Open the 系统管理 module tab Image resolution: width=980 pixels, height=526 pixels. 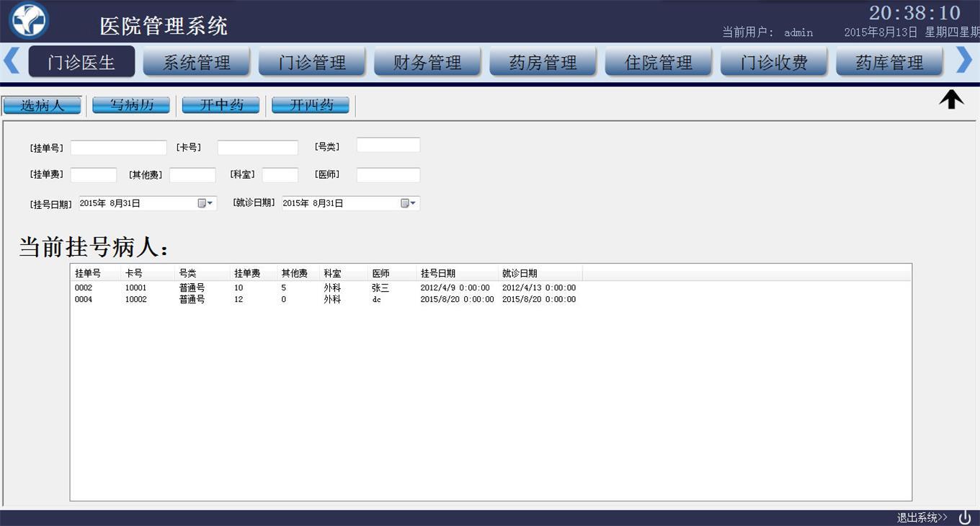(197, 62)
